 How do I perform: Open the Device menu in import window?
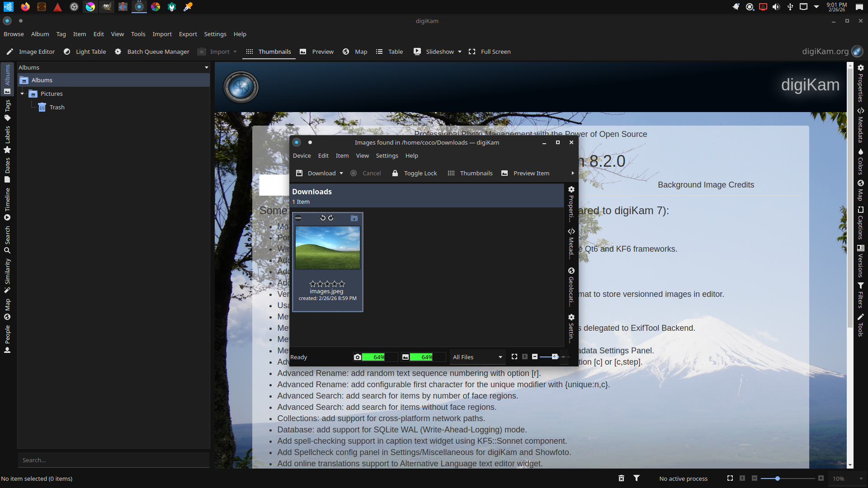pos(302,155)
